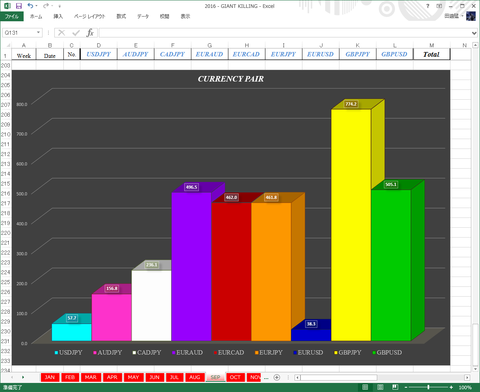This screenshot has height=392, width=480.
Task: Select the GBPUSD header cell
Action: pos(395,54)
